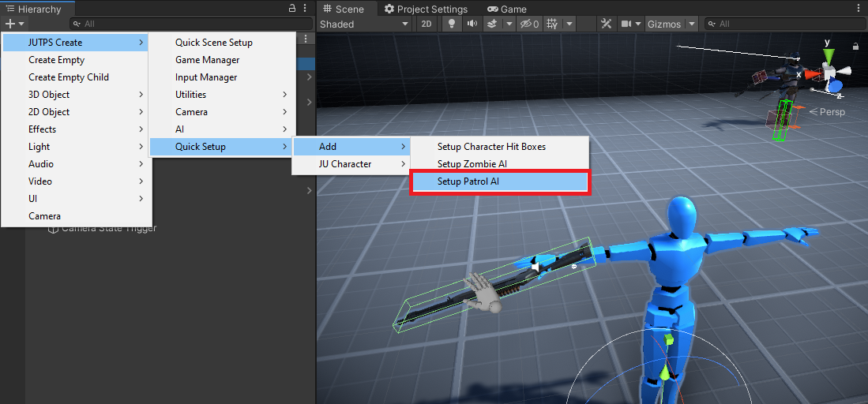
Task: Open the Shaded draw mode dropdown
Action: point(365,24)
